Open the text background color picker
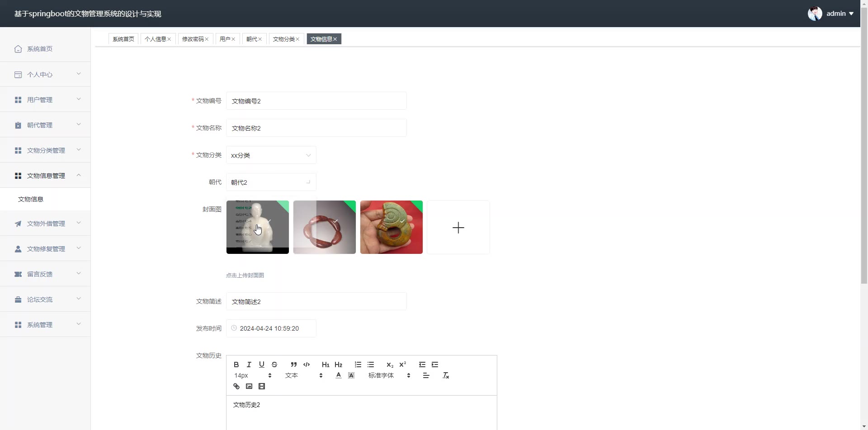The image size is (868, 430). [351, 375]
